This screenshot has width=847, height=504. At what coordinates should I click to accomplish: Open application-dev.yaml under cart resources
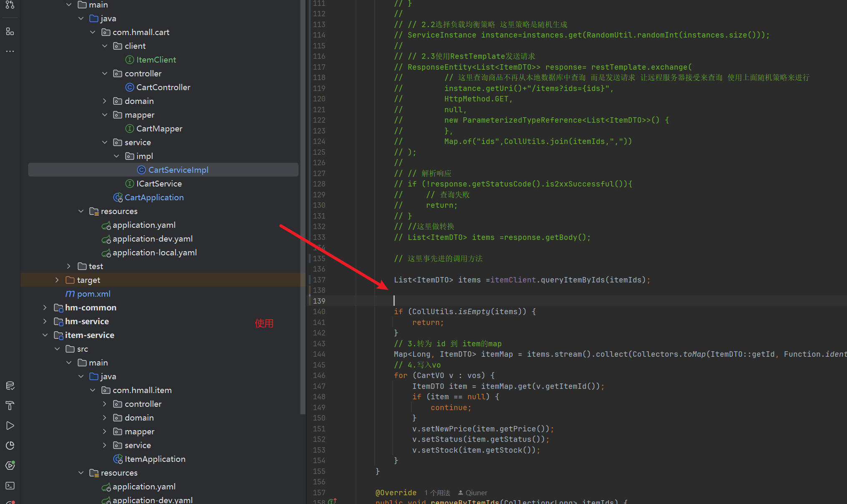click(152, 239)
